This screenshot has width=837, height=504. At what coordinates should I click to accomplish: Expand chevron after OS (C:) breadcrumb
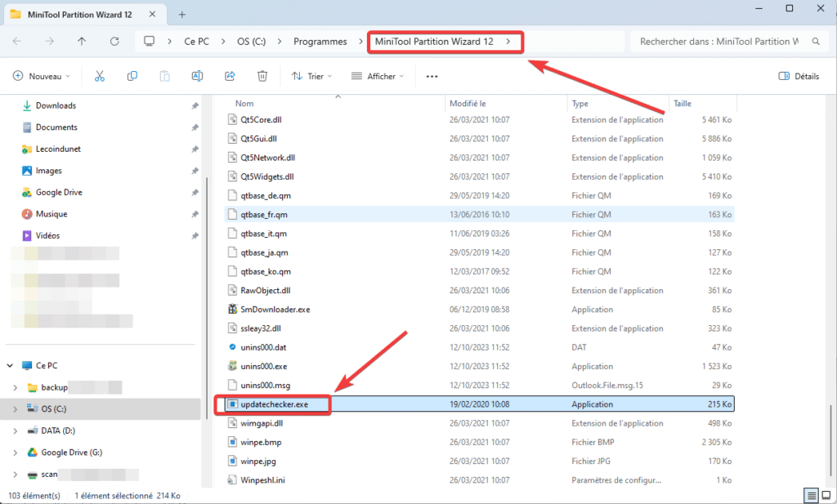point(280,41)
